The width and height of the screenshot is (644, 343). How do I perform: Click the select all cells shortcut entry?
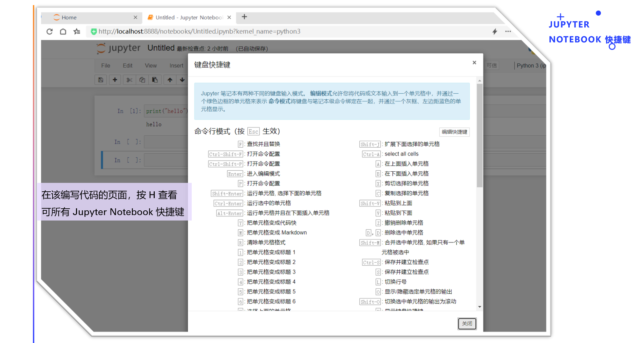pos(401,154)
